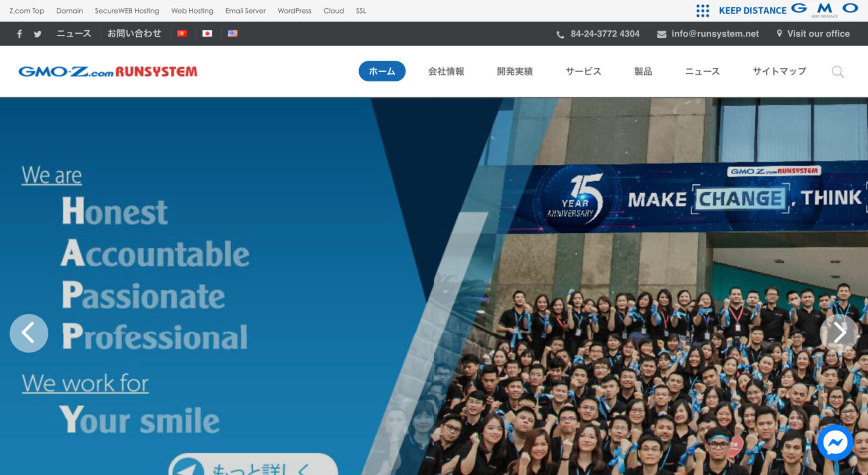Switch language with the Vietnam flag
Image resolution: width=868 pixels, height=475 pixels.
point(182,34)
